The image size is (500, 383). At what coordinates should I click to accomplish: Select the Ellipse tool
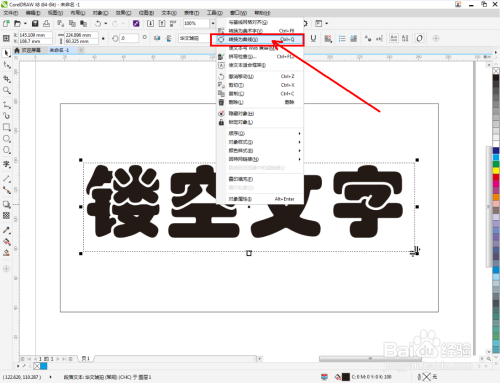tap(6, 139)
